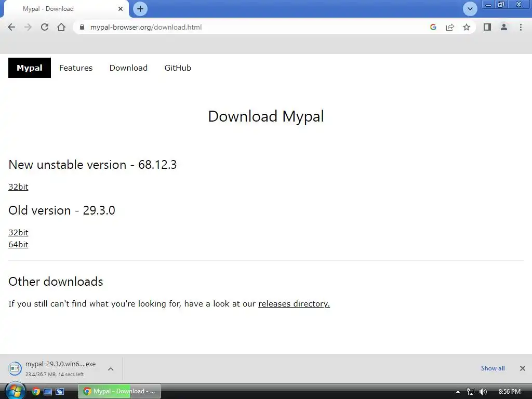
Task: Open network status tray icon
Action: 470,392
